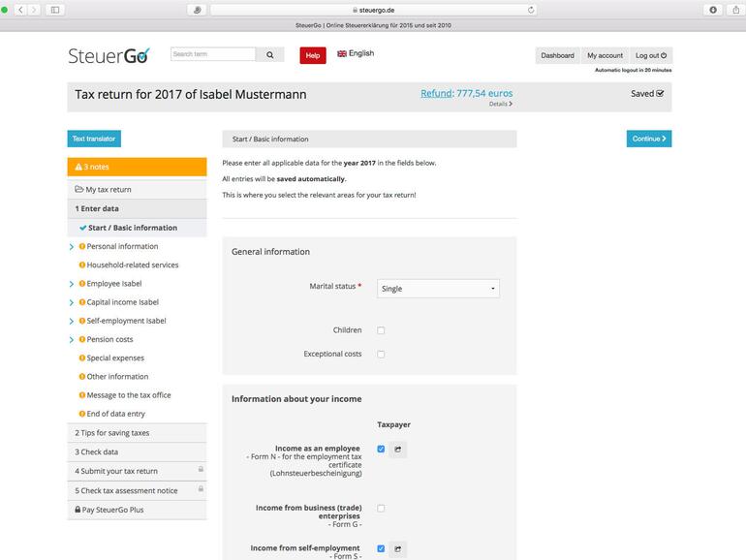Toggle Safari sidebar icon
Viewport: 746px width, 560px height.
coord(55,10)
